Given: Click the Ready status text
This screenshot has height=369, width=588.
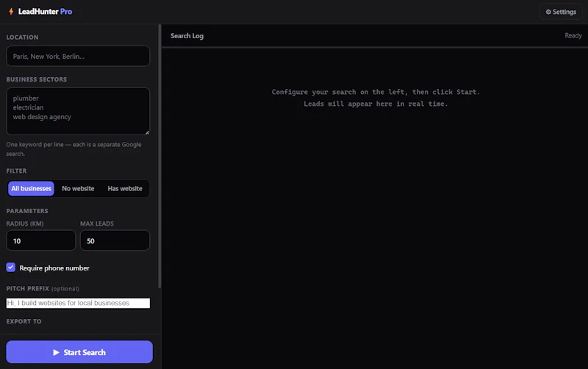Looking at the screenshot, I should pos(573,35).
